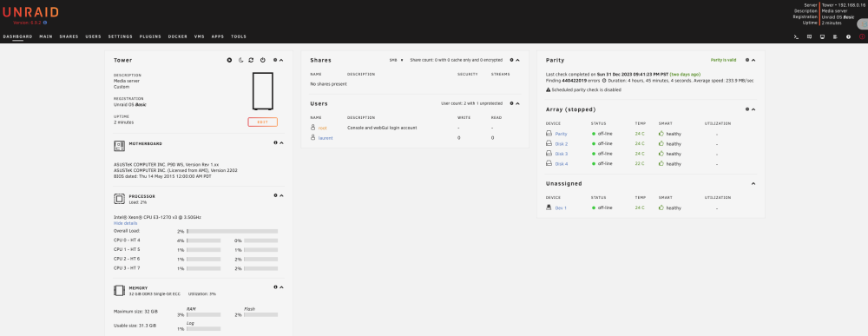Reboot the server using circular arrows icon
Screen dimensions: 868x336
pos(252,60)
